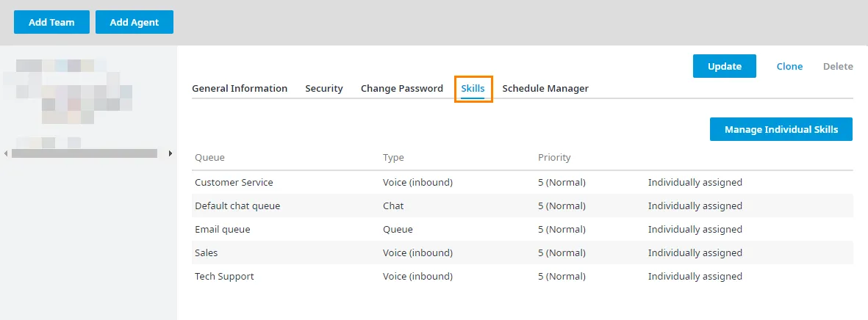
Task: Click the Chat type cell
Action: click(x=393, y=206)
